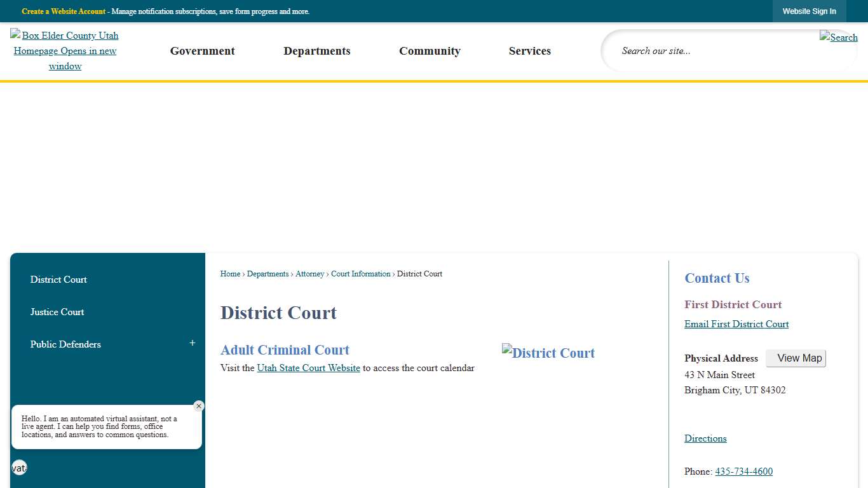
Task: Select District Court in the sidebar
Action: (x=58, y=280)
